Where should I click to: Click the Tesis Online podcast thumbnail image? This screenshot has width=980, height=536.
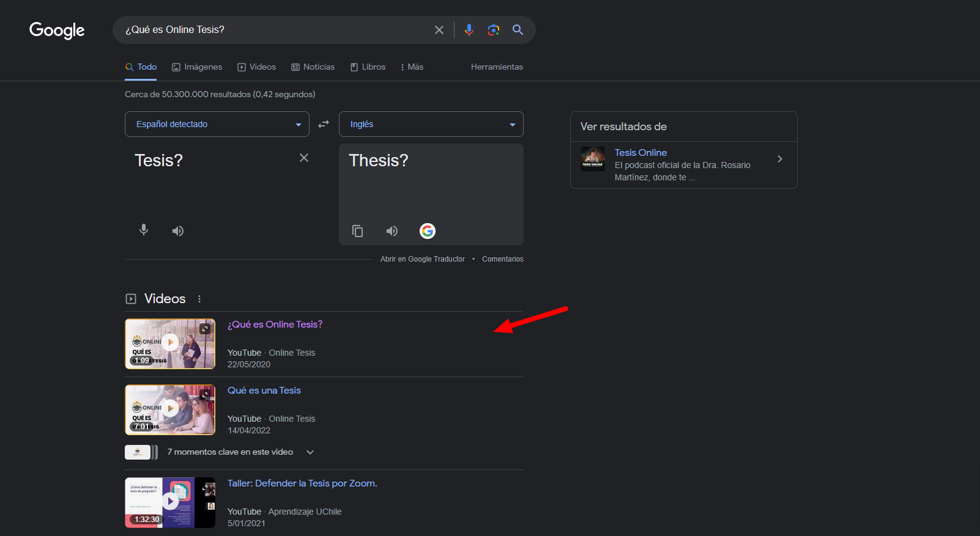point(593,159)
